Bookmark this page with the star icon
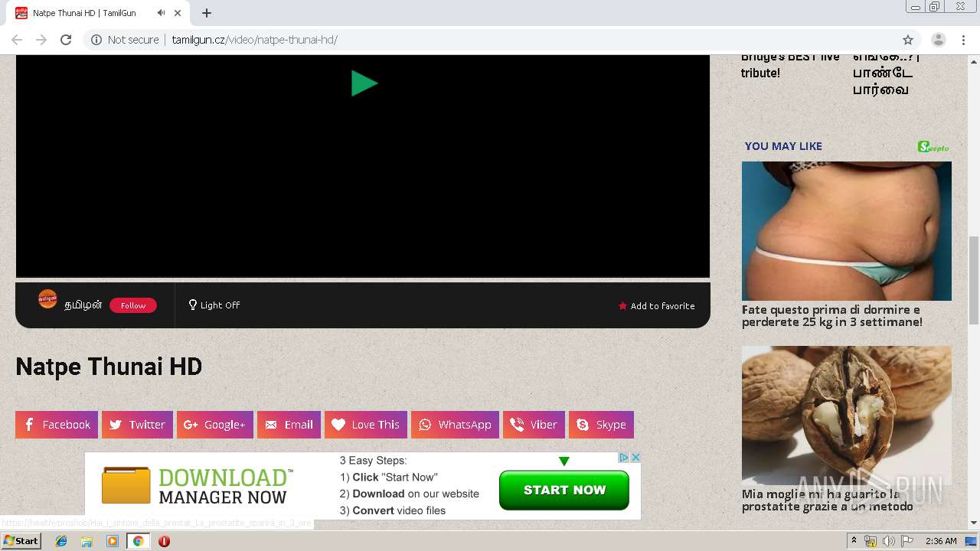The height and width of the screenshot is (551, 980). 908,40
